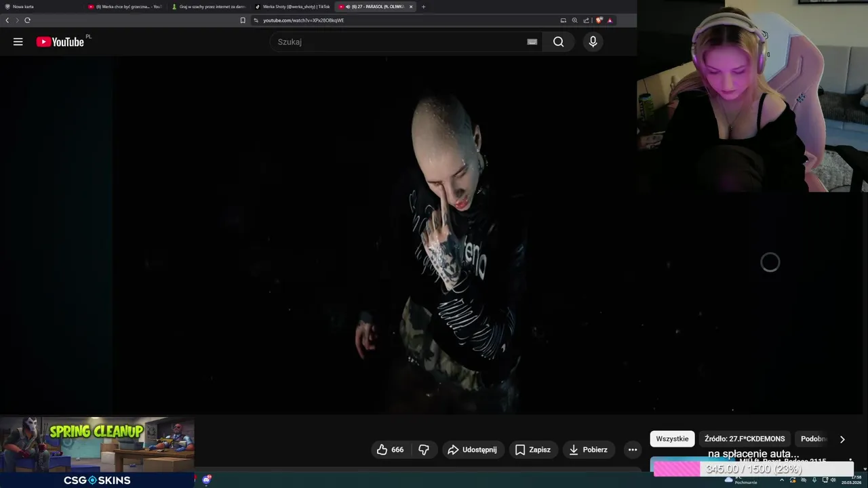Download the video with Pobierz
868x488 pixels.
tap(589, 449)
